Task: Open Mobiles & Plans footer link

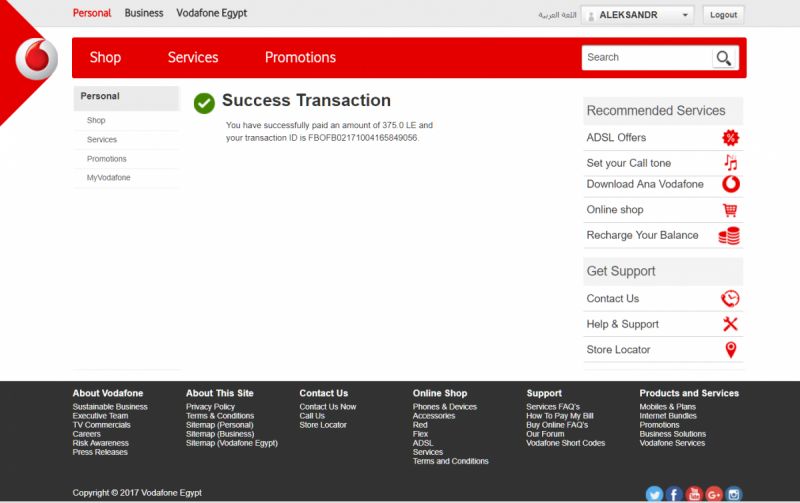Action: coord(668,407)
